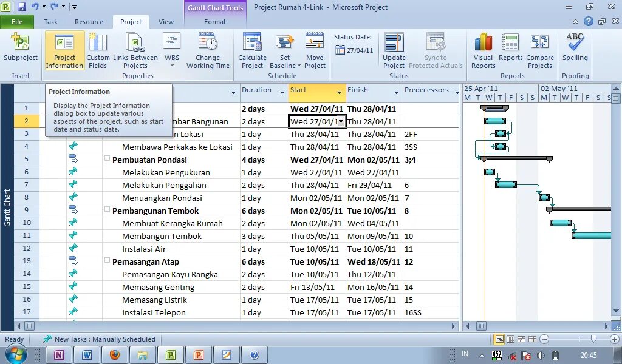Open the Format tab
This screenshot has height=364, width=622.
tap(215, 22)
